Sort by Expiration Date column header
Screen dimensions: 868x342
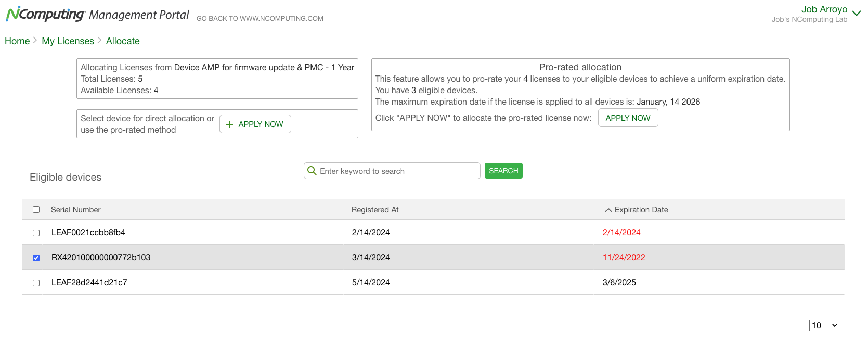pyautogui.click(x=641, y=210)
